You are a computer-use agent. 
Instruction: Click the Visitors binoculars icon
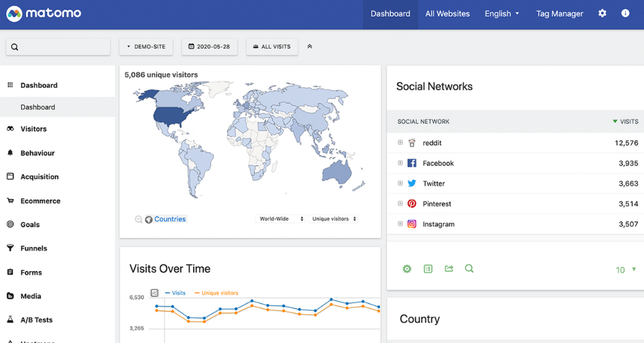[10, 129]
